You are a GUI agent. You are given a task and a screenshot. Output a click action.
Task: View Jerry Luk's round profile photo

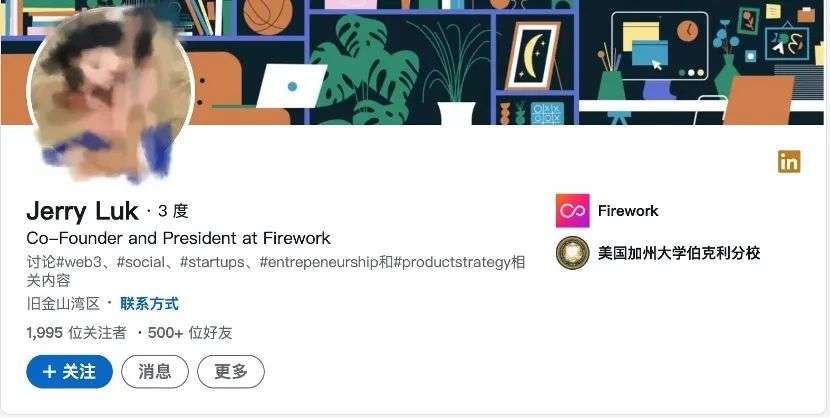click(x=110, y=95)
